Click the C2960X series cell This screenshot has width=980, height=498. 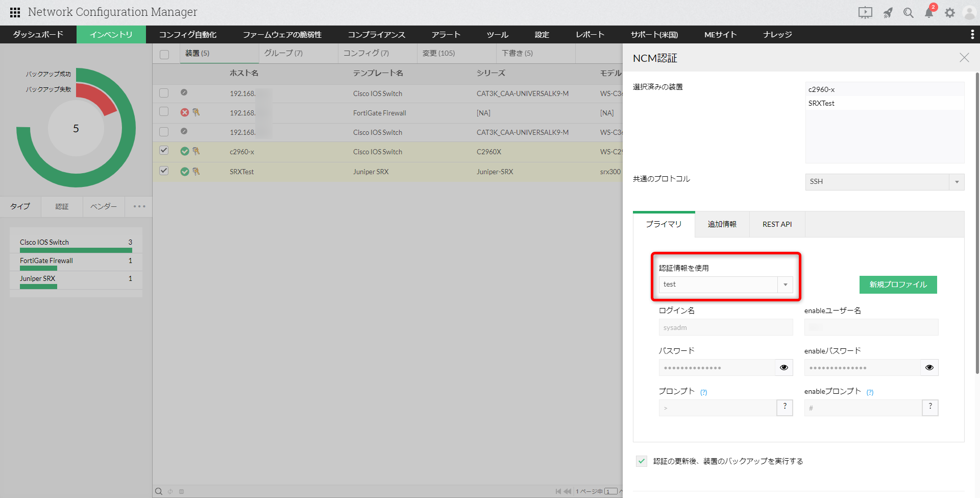pos(489,152)
